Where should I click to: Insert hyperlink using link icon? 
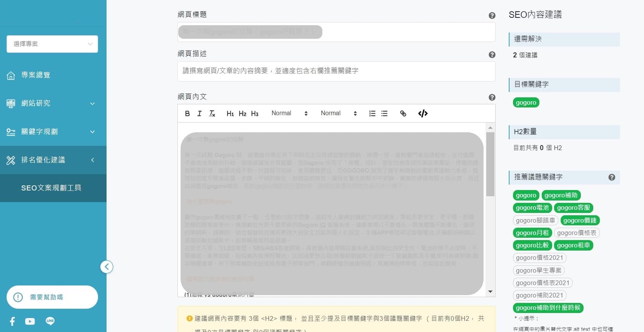click(x=403, y=113)
